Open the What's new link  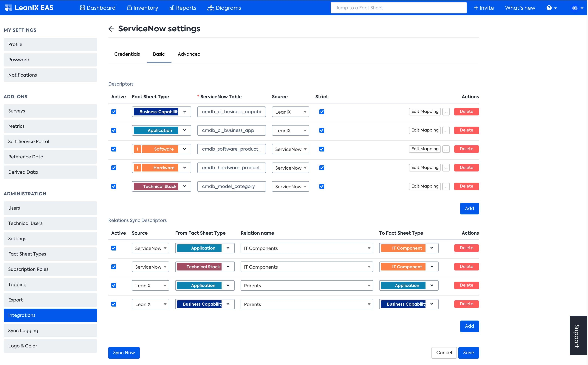[520, 8]
